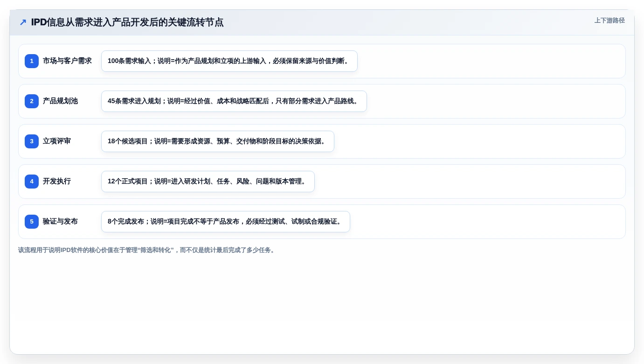Click the 上下游路径 label in header

click(609, 21)
